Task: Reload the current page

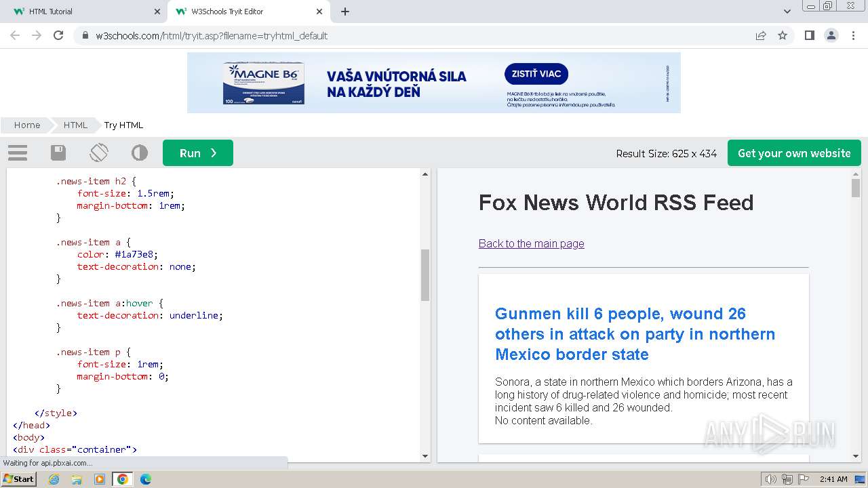Action: point(58,35)
